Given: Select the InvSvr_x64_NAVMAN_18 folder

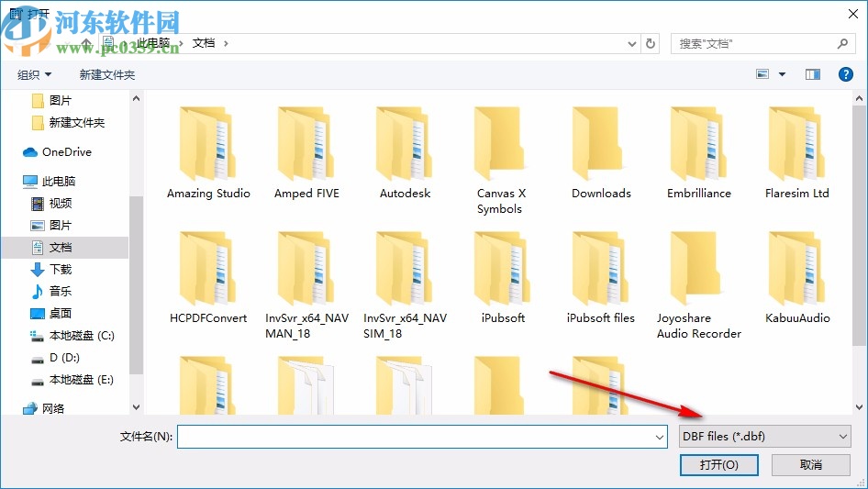Looking at the screenshot, I should click(306, 285).
